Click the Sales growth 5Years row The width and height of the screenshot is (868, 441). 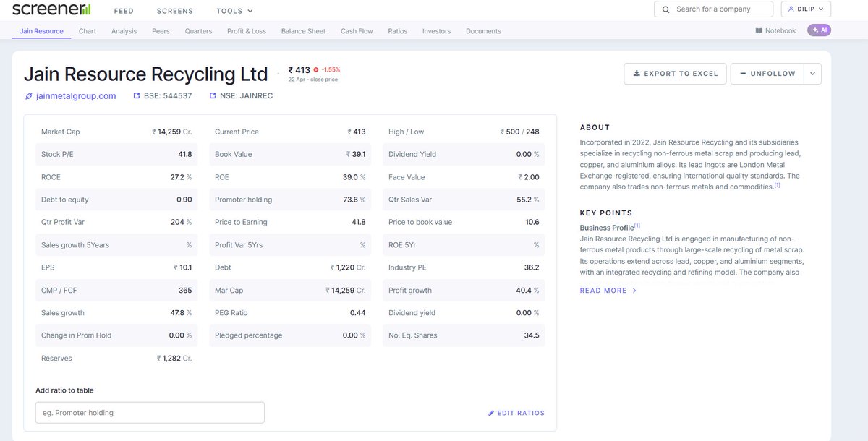tap(116, 245)
